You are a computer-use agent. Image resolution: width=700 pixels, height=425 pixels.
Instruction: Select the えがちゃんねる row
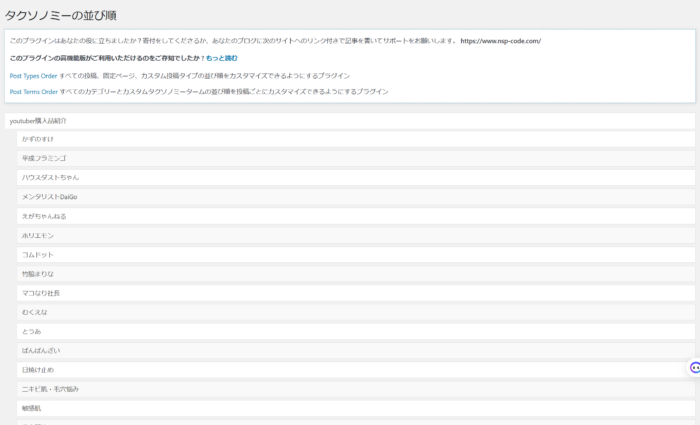(356, 216)
